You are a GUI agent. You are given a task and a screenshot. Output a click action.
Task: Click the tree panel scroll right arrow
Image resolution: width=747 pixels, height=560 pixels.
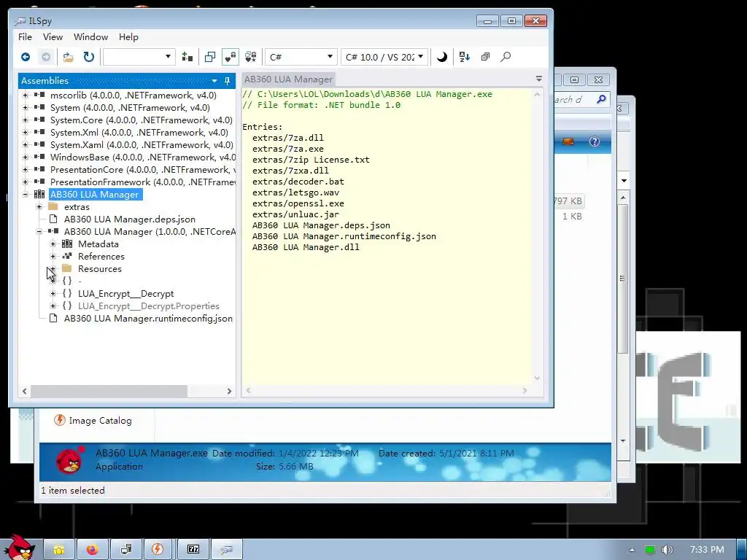[229, 391]
